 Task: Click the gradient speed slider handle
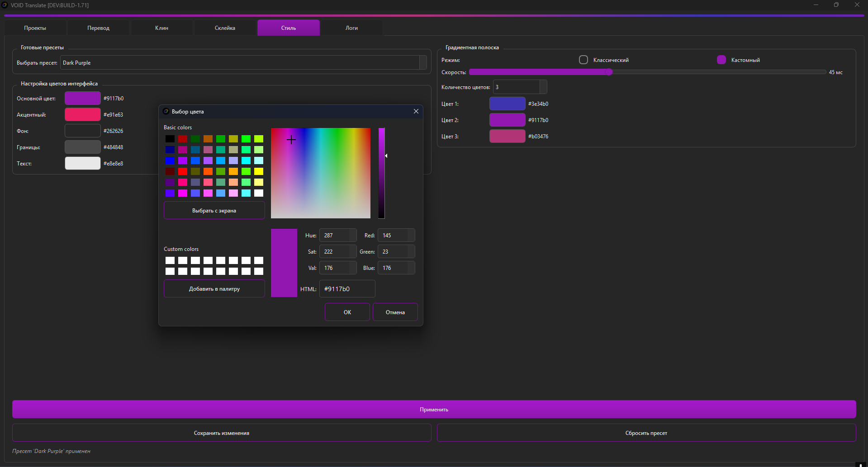point(609,72)
